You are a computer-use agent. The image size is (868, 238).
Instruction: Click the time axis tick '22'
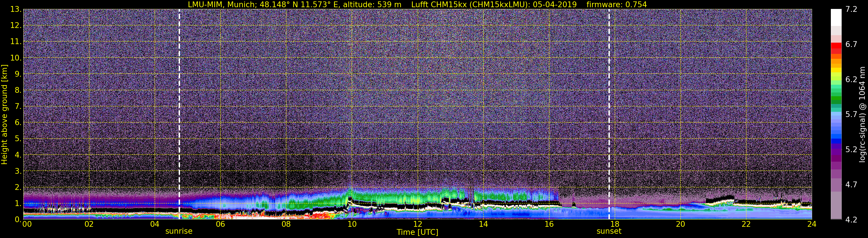pos(746,224)
